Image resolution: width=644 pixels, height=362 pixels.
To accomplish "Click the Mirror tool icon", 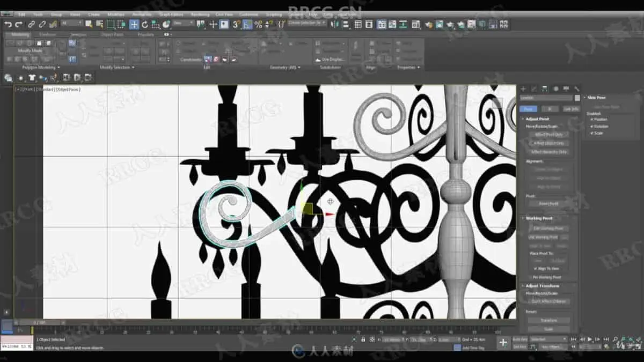I will (x=335, y=24).
